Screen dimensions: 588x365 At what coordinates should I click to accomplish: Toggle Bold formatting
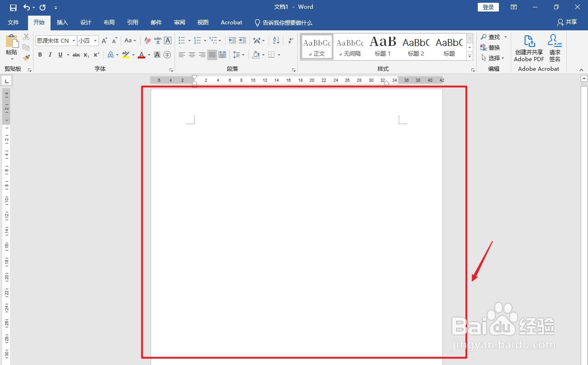click(x=40, y=55)
